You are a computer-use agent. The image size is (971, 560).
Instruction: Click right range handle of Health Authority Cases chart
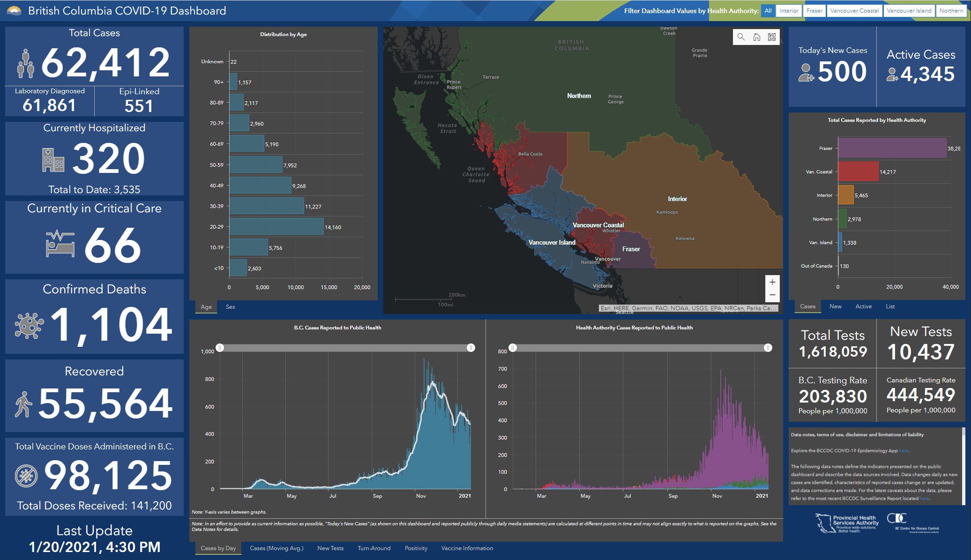click(768, 348)
